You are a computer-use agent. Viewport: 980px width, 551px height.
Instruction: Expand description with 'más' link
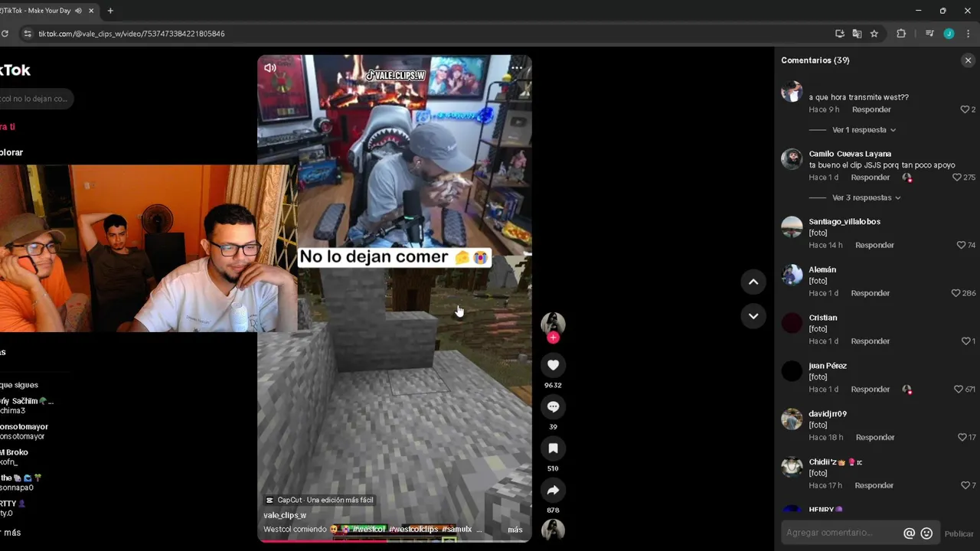click(515, 530)
